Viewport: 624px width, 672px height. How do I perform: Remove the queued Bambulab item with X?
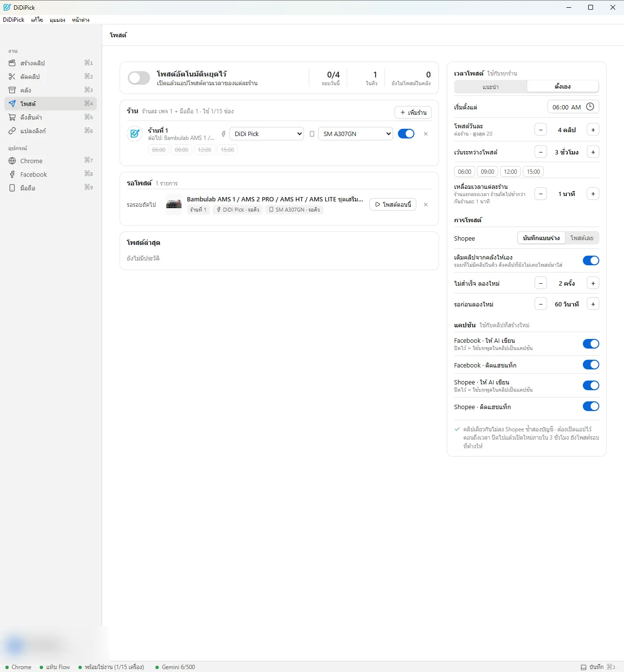tap(426, 204)
